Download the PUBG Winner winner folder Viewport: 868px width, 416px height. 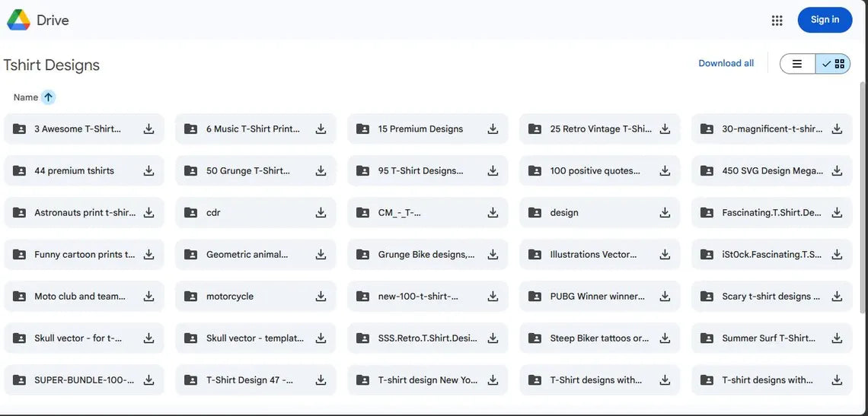tap(665, 297)
